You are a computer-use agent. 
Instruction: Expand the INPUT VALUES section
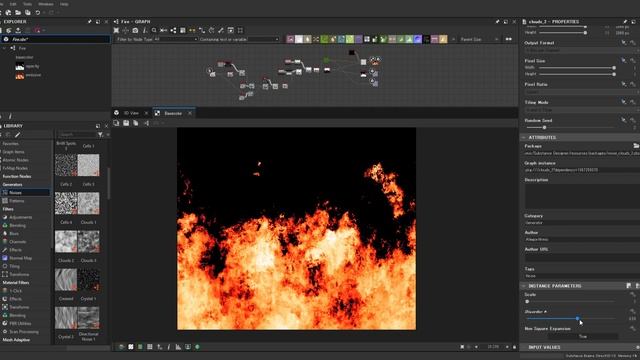tap(524, 347)
